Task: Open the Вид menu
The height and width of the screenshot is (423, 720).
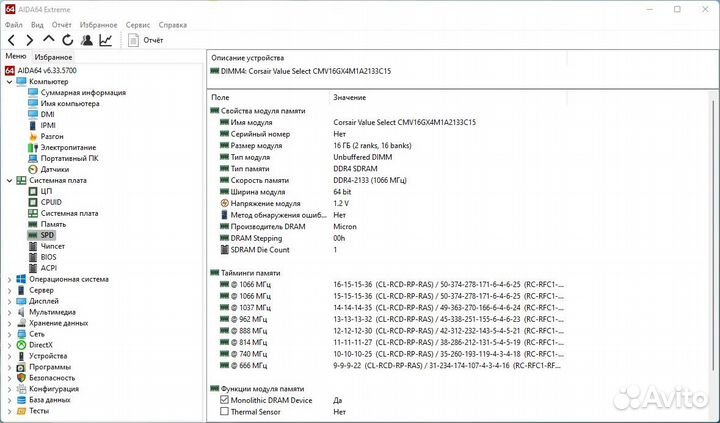Action: point(37,25)
